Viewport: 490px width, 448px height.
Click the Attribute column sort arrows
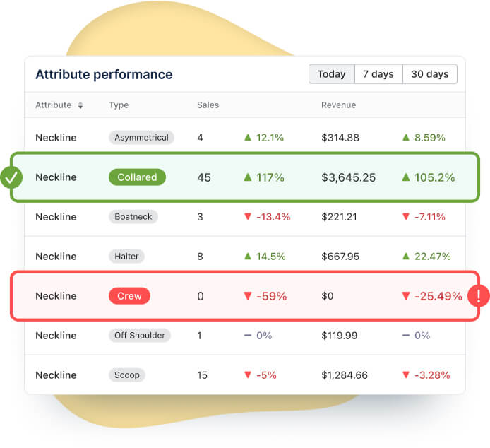pyautogui.click(x=80, y=105)
